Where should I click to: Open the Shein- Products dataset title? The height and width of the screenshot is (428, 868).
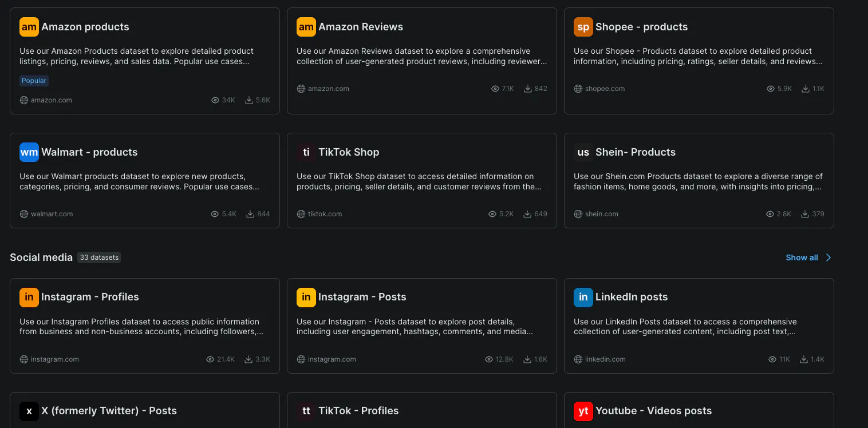[x=636, y=152]
